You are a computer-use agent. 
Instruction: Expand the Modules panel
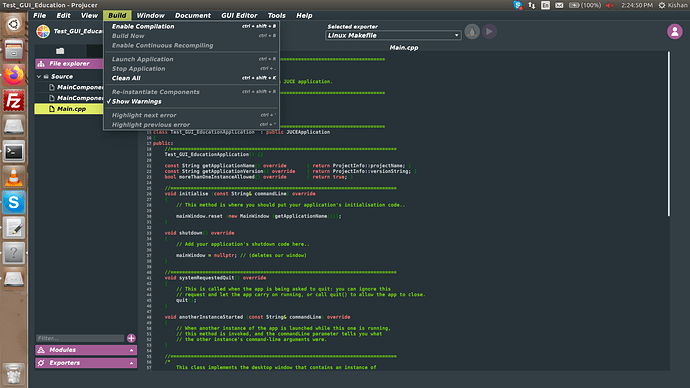coord(86,350)
